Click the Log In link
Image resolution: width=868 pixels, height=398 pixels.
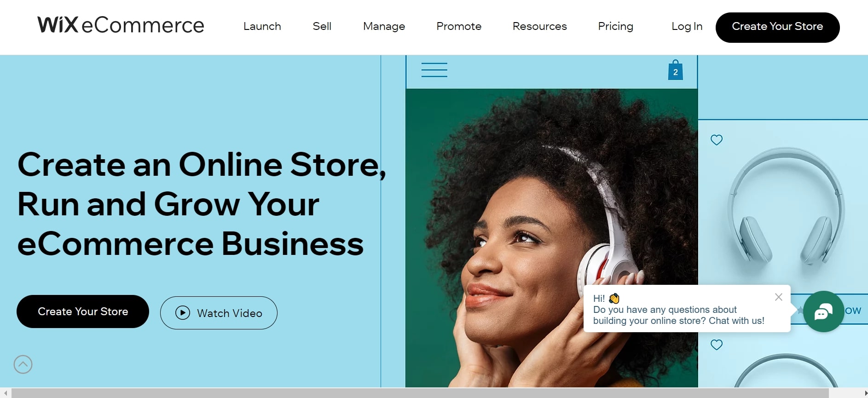[x=687, y=26]
